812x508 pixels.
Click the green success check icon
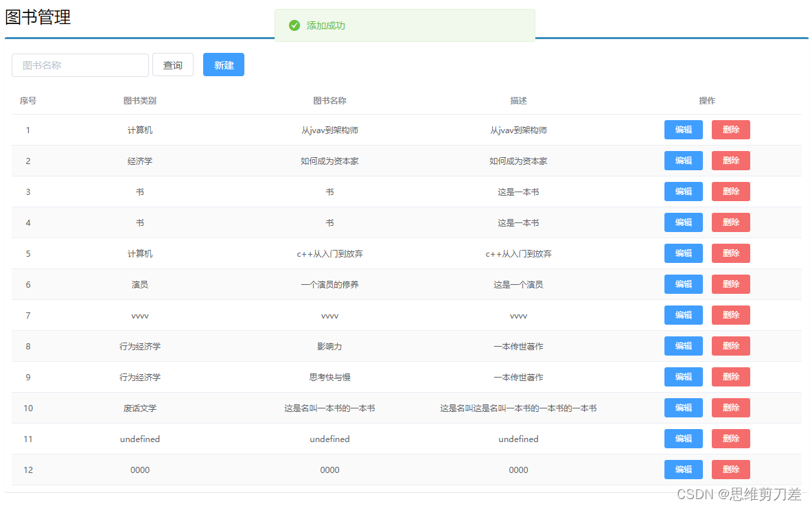click(294, 25)
